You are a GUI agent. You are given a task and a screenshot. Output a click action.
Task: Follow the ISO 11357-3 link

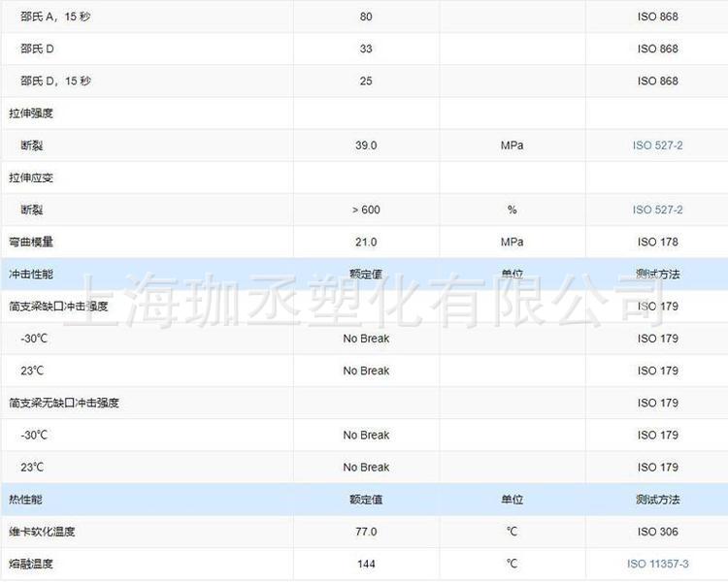point(657,564)
